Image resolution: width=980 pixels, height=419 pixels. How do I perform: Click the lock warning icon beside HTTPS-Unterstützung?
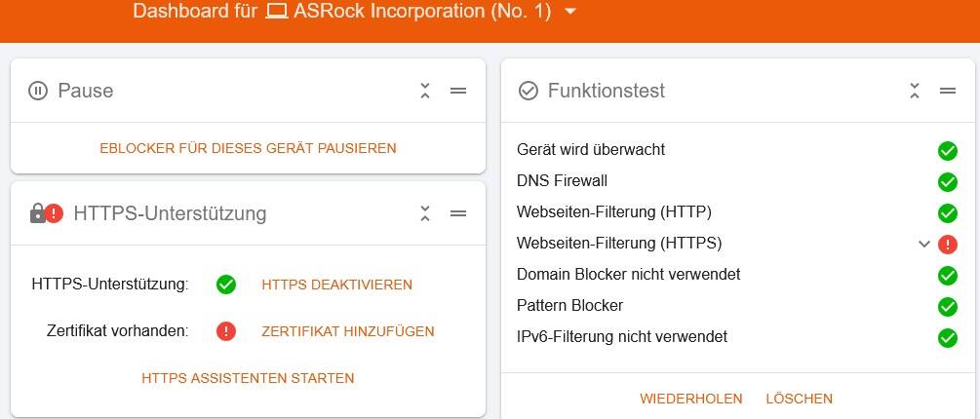(47, 213)
